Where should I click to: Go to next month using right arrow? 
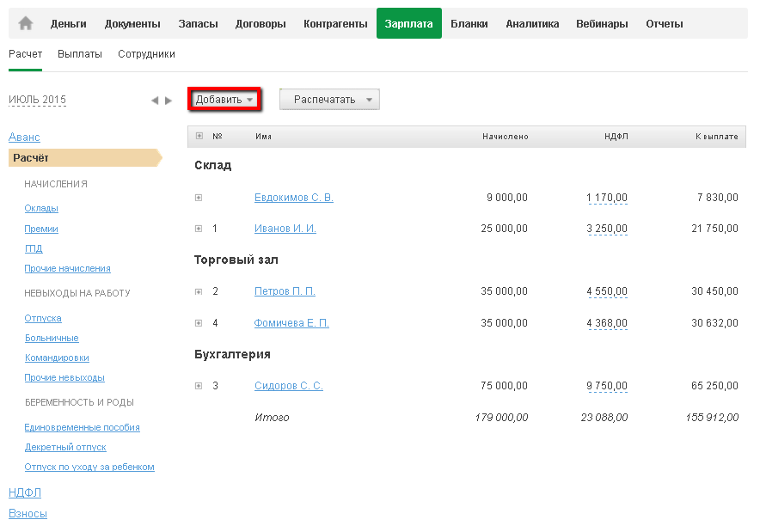point(169,101)
